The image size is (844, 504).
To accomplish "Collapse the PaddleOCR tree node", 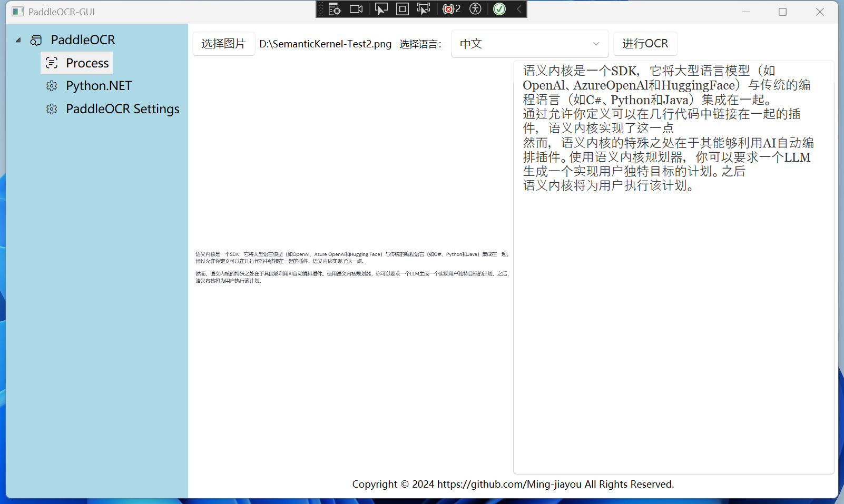I will click(x=18, y=39).
